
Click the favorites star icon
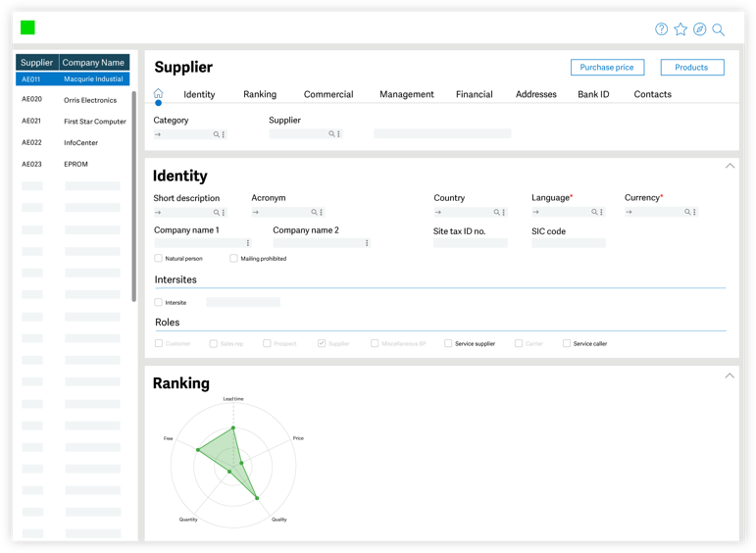(x=680, y=29)
